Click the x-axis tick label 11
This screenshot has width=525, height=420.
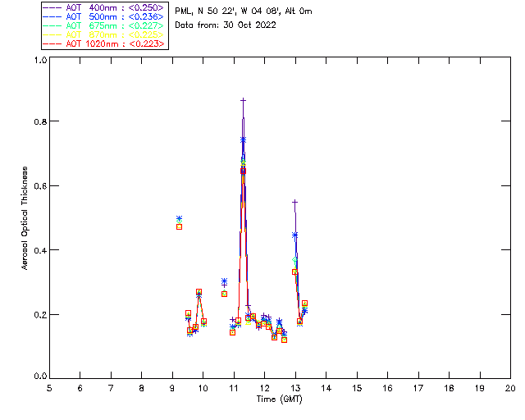(234, 388)
